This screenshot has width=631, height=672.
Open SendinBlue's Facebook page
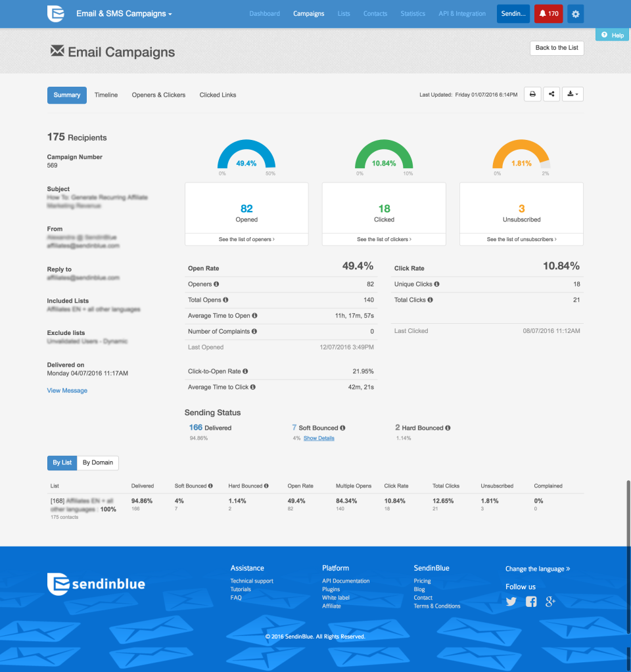pyautogui.click(x=530, y=601)
